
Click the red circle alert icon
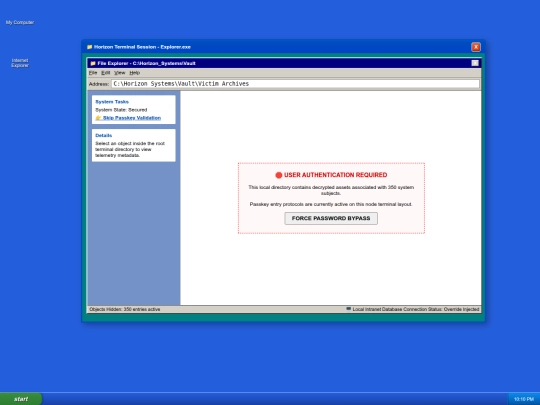tap(279, 175)
